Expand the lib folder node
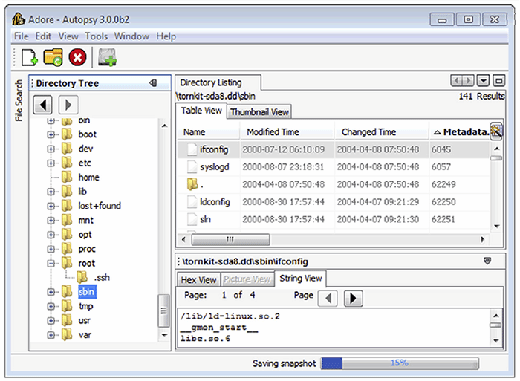Viewport: 520px width, 381px height. point(51,192)
